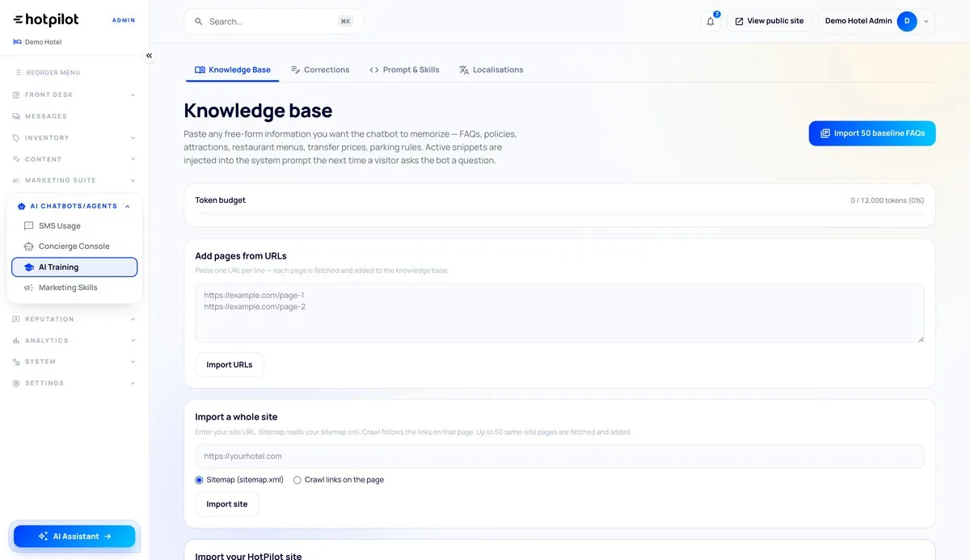Click Reorder Menu link
Viewport: 970px width, 560px height.
coord(48,73)
